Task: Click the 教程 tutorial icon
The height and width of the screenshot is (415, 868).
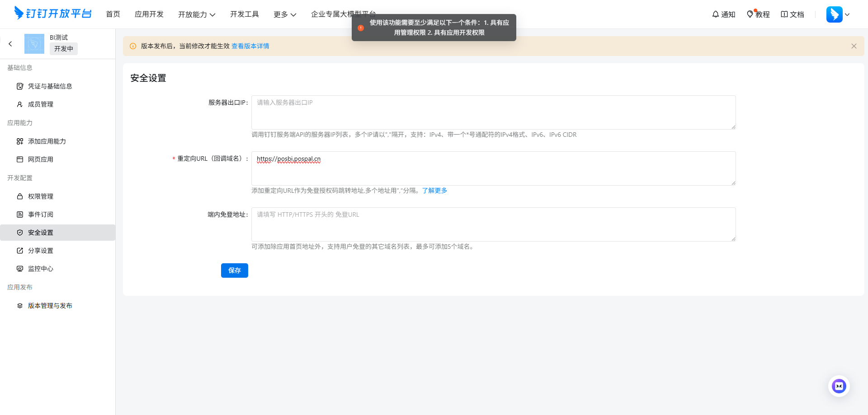Action: pos(758,14)
